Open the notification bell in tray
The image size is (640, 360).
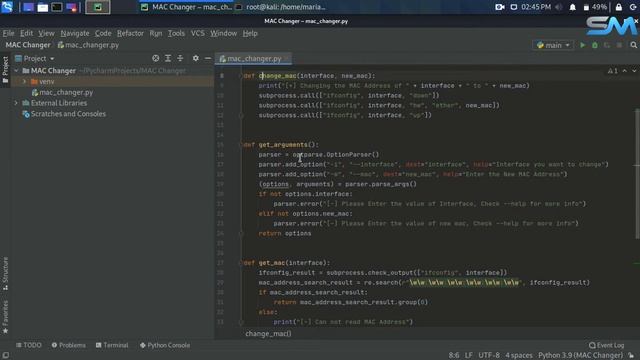573,7
